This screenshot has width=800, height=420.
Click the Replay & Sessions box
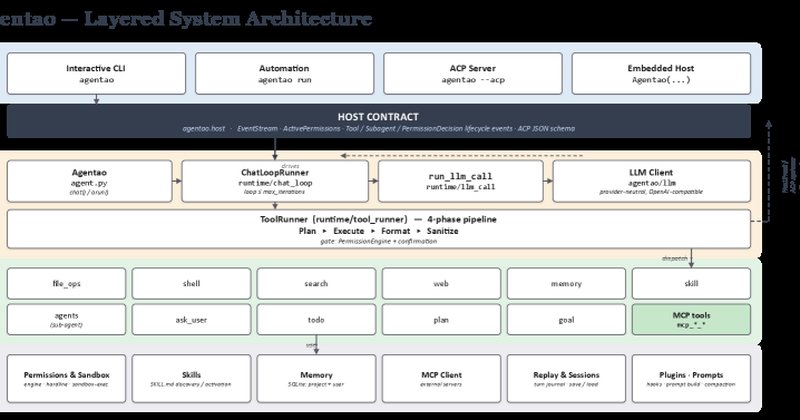[x=566, y=379]
